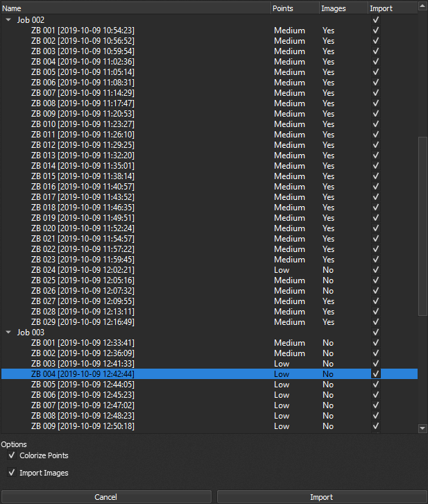Screen dimensions: 428x504
Task: Click the No value in row ZB 025 12:05:16
Action: (328, 280)
